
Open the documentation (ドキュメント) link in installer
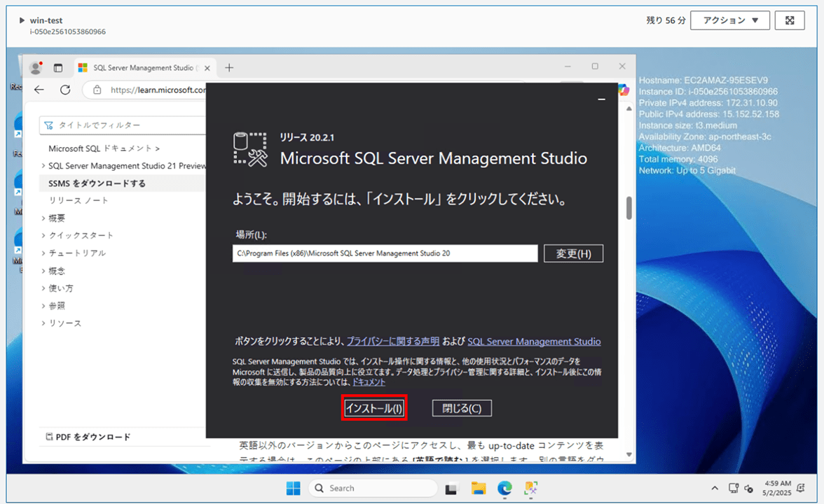point(369,382)
